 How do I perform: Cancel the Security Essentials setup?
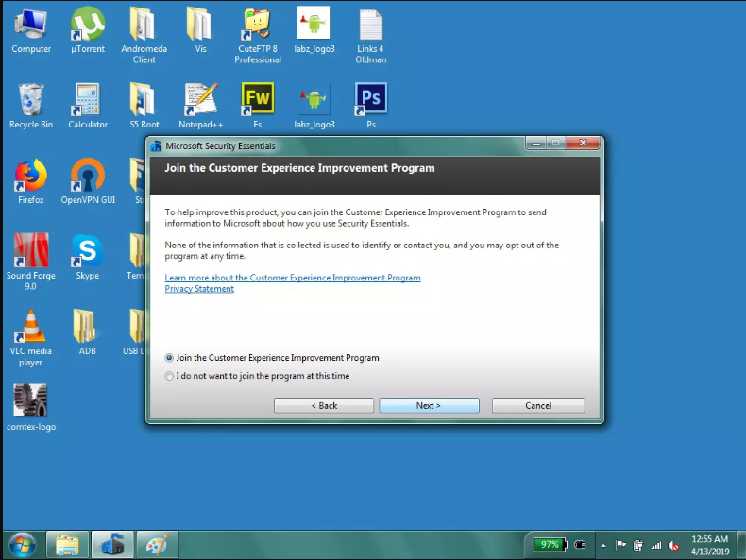(x=538, y=406)
